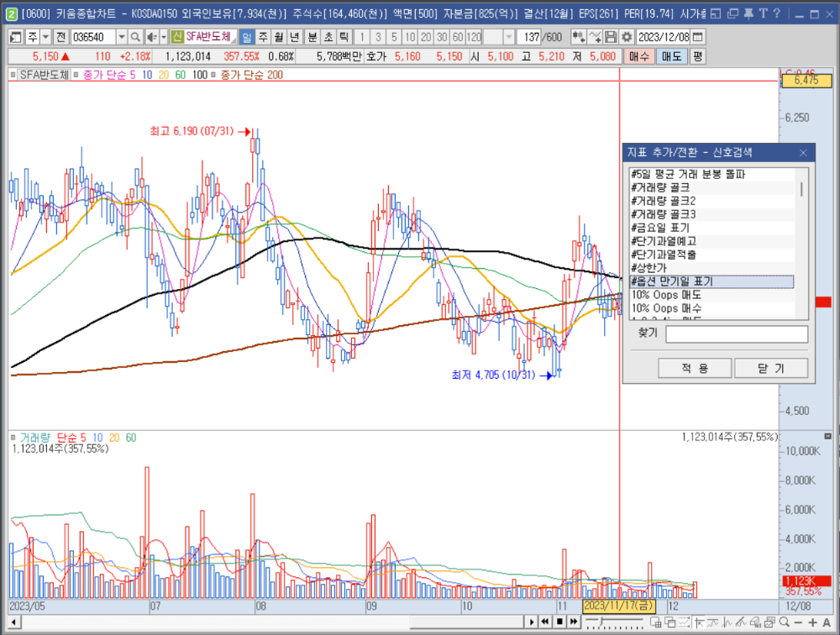
Task: Click the window grid icon in bottom toolbar
Action: click(x=656, y=622)
